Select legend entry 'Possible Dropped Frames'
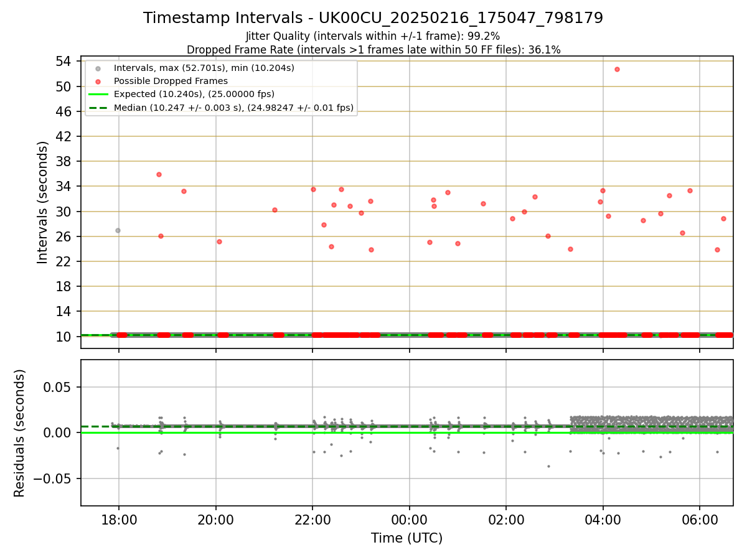Image resolution: width=747 pixels, height=560 pixels. coord(171,81)
